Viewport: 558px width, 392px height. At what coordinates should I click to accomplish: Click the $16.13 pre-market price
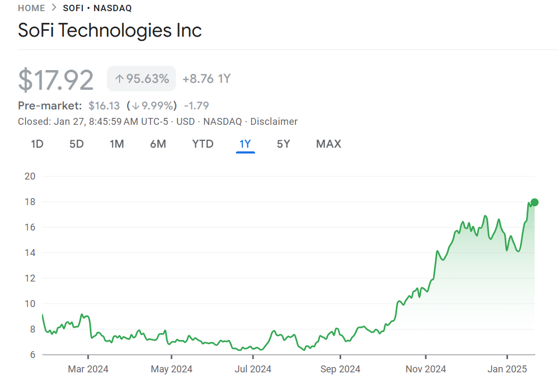coord(104,106)
